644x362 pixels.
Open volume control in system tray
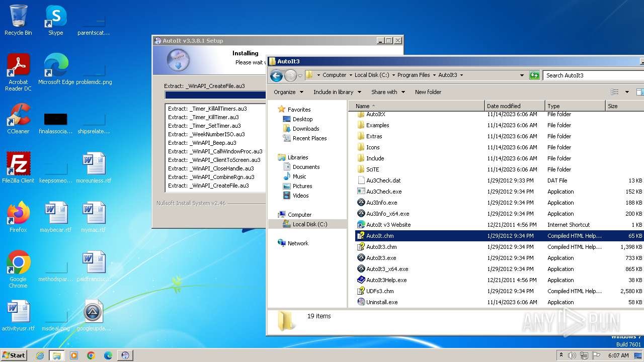click(572, 355)
